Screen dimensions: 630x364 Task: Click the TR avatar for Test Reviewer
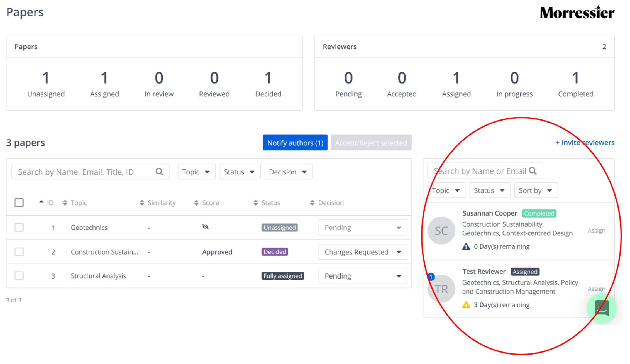(441, 289)
